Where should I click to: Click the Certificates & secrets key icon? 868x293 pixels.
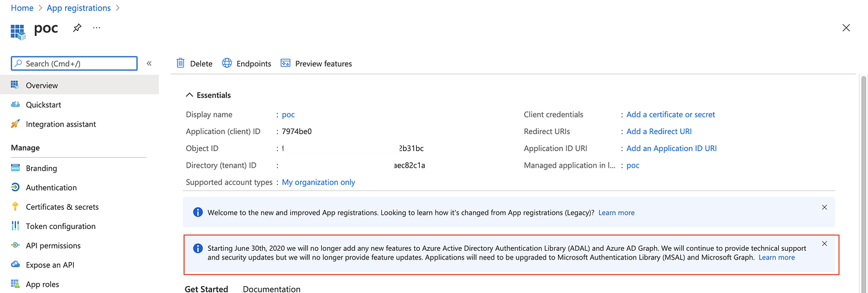coord(15,206)
